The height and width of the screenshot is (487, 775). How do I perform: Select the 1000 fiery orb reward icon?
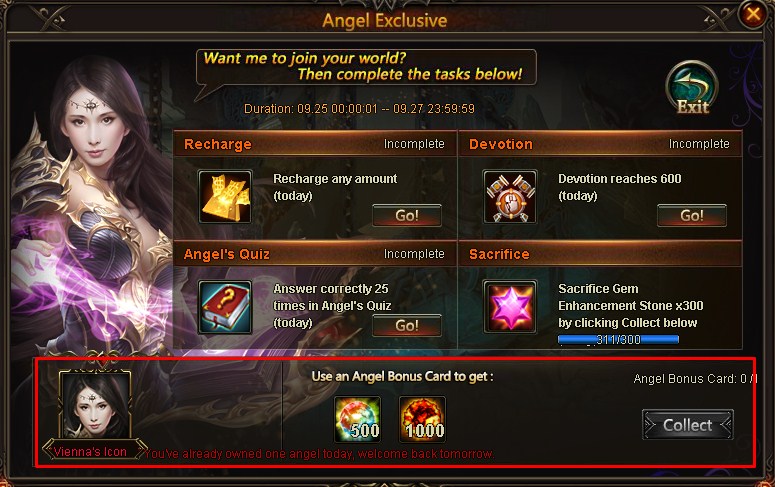(x=422, y=419)
